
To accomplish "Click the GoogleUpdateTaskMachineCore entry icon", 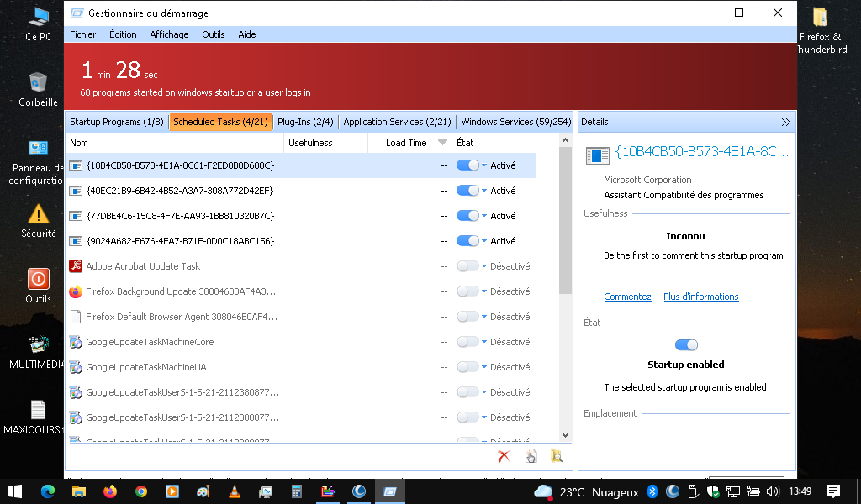I will point(76,342).
